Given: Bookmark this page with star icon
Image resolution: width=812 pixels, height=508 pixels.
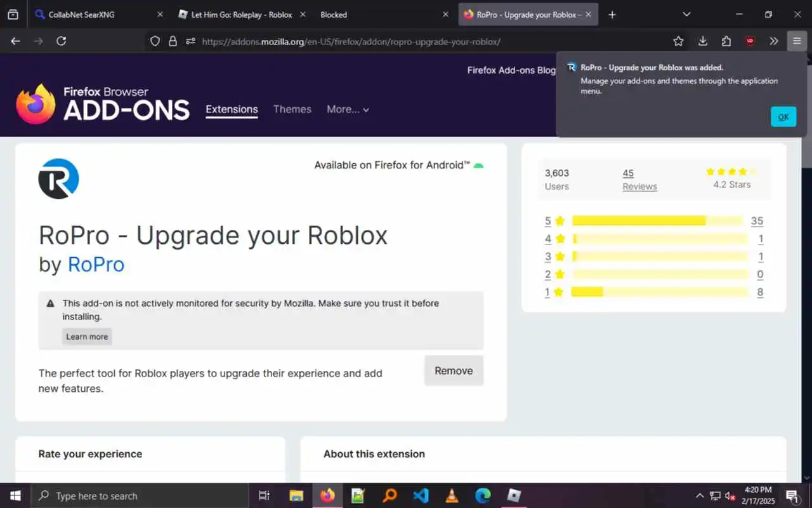Looking at the screenshot, I should coord(678,41).
